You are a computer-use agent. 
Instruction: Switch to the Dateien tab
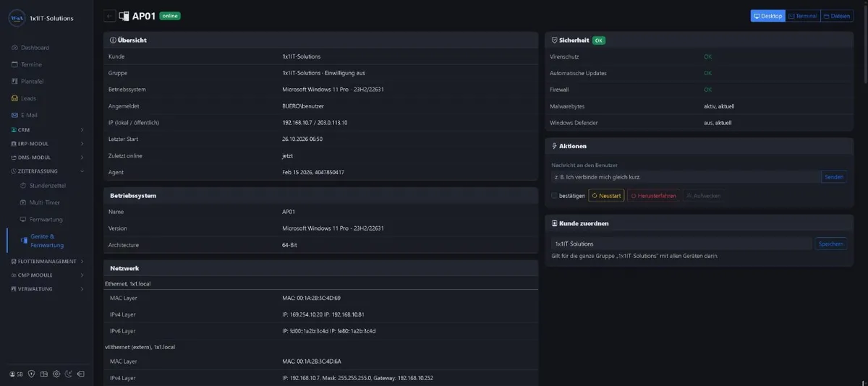click(x=837, y=16)
